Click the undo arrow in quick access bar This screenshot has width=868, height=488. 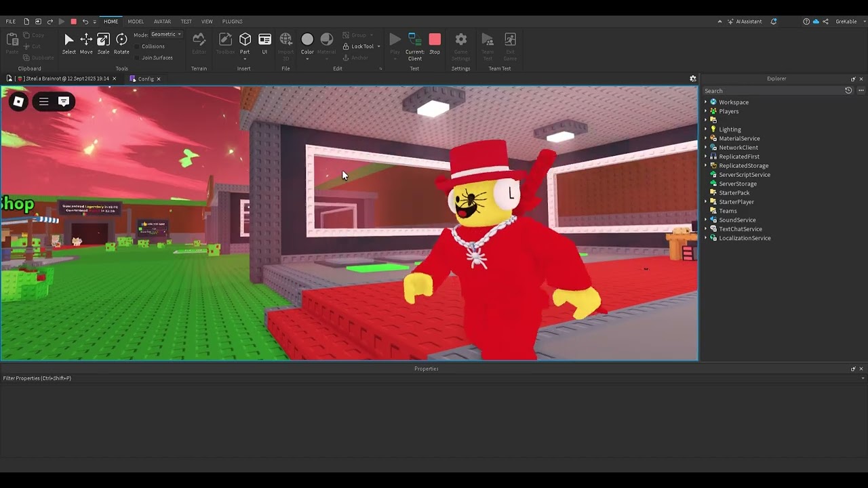[85, 21]
